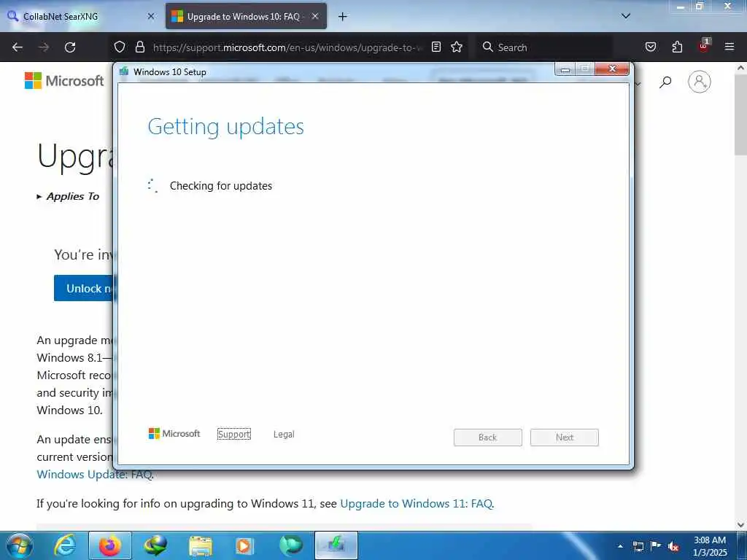Switch to Firefox in the taskbar

[110, 545]
